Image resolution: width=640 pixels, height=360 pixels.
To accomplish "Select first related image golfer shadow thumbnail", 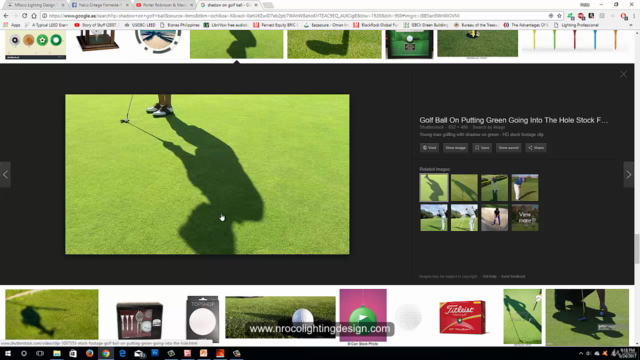I will tap(433, 187).
